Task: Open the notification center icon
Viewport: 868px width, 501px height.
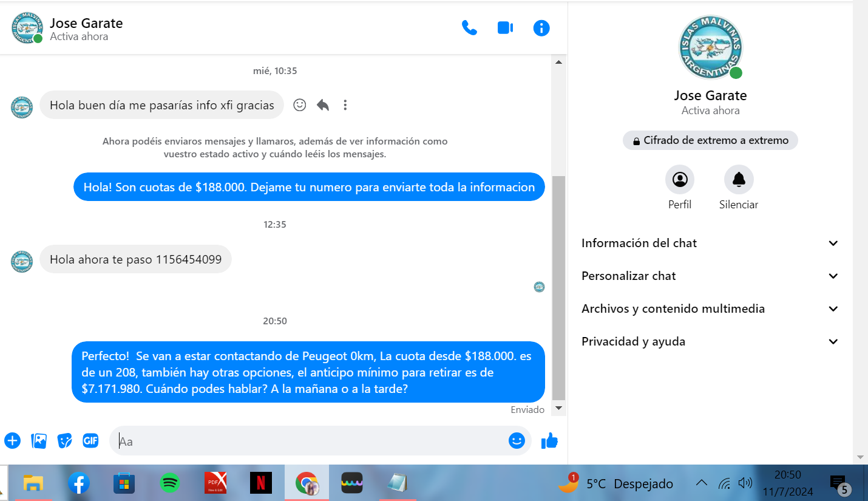Action: click(839, 483)
